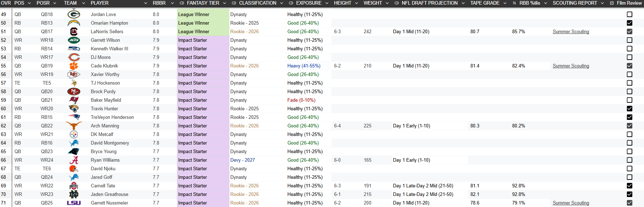Check Film Review box for Ryan Williams

(629, 160)
